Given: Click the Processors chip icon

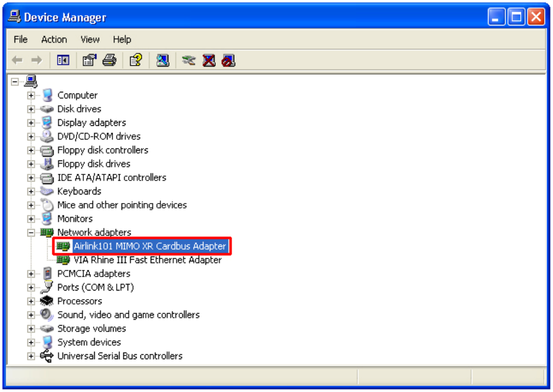Looking at the screenshot, I should (x=47, y=301).
